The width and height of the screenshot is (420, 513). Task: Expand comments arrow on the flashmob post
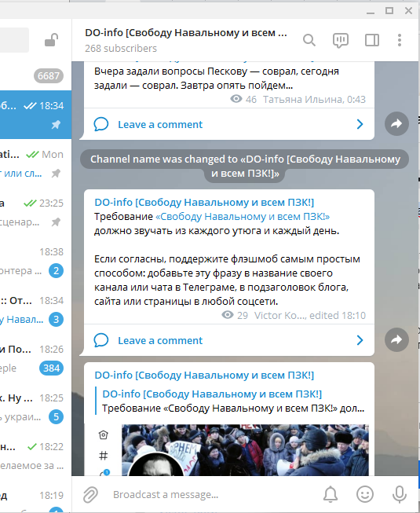coord(360,340)
